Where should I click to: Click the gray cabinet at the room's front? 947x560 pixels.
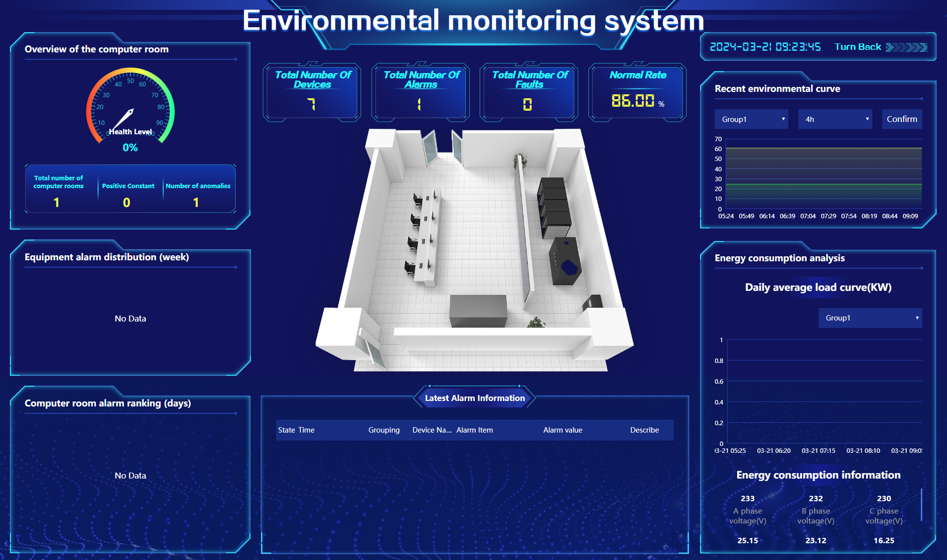click(478, 311)
